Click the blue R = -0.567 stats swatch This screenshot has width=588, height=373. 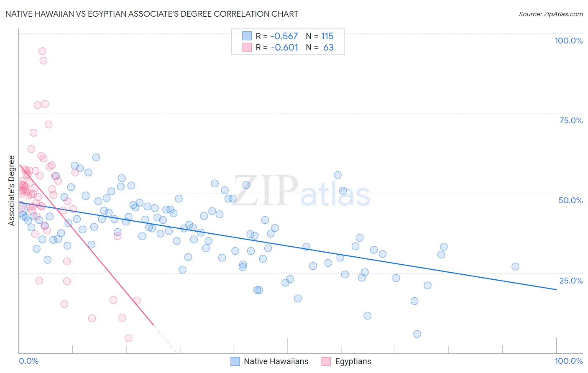(x=247, y=36)
